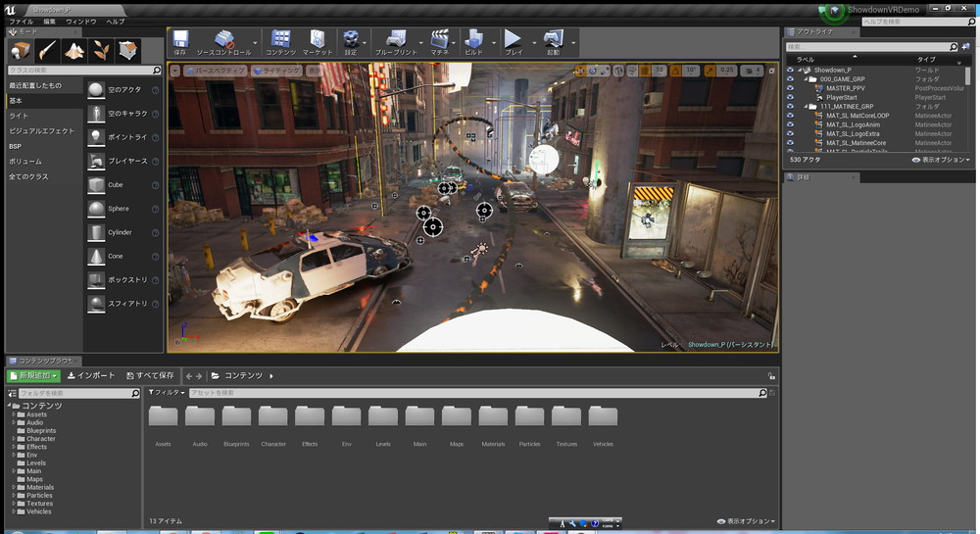Select the Geometry Editing mode icon

(128, 50)
